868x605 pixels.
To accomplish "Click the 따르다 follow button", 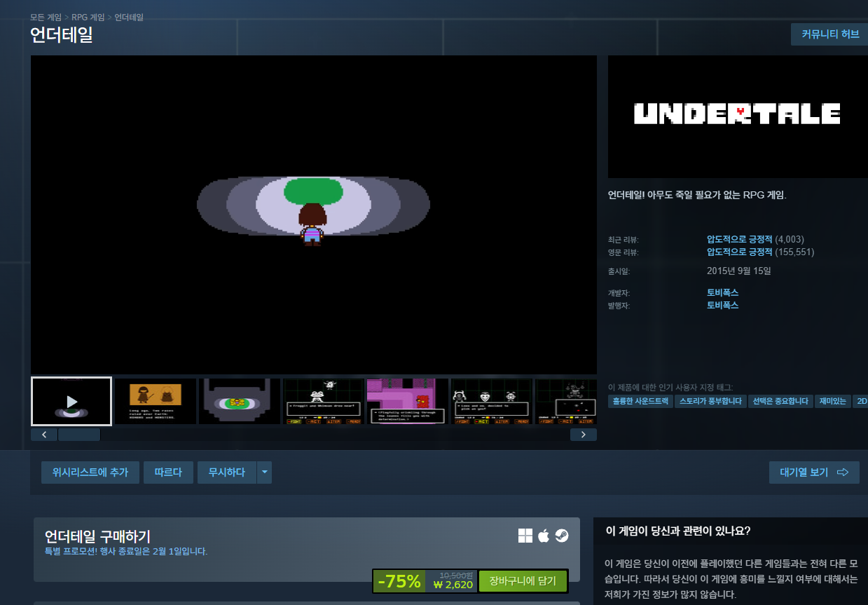I will [x=168, y=472].
